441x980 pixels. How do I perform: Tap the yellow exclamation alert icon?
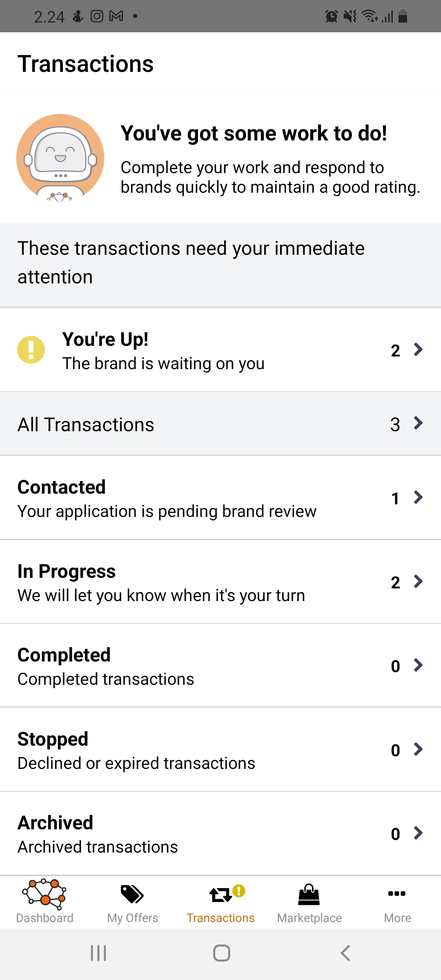click(x=31, y=350)
